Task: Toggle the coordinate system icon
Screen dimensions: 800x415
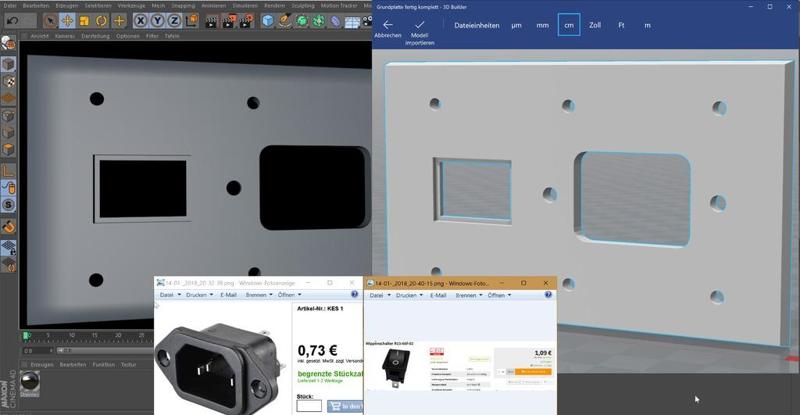Action: [191, 21]
